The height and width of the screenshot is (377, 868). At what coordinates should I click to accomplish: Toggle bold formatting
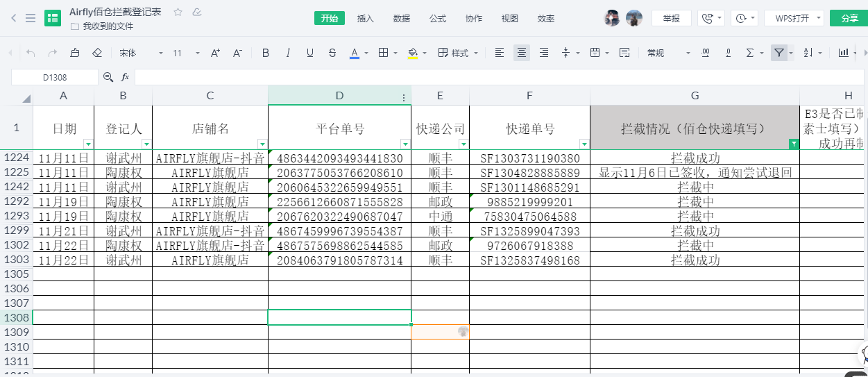click(266, 53)
